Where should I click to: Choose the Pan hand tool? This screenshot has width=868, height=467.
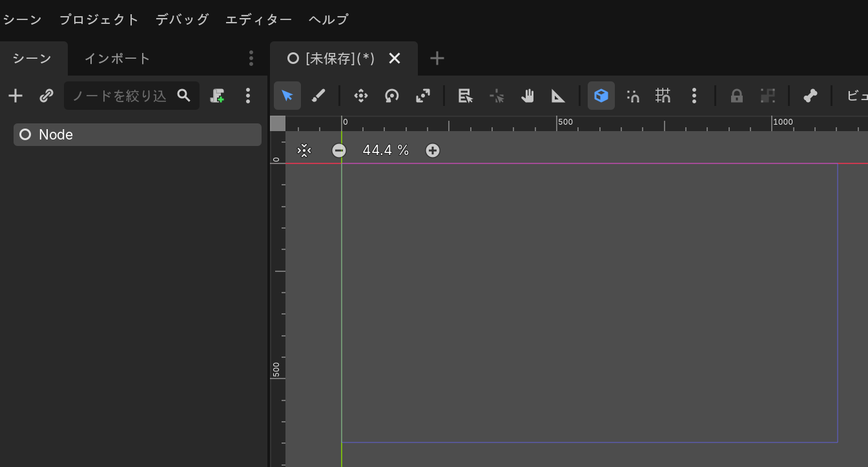pos(528,96)
